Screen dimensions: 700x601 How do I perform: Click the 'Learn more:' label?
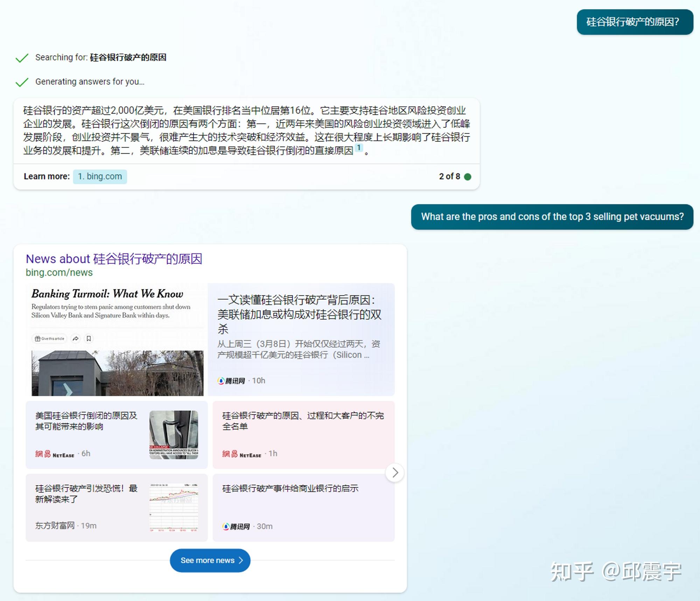[x=47, y=176]
